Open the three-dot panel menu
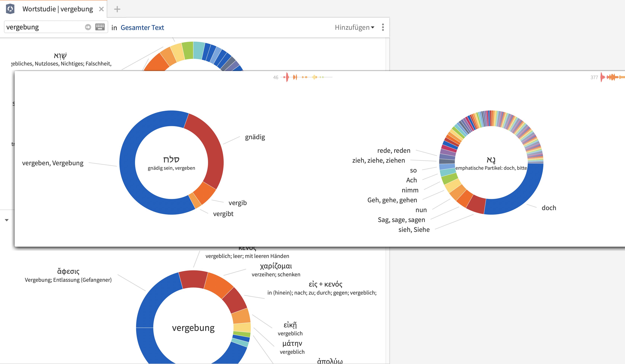625x364 pixels. [383, 27]
